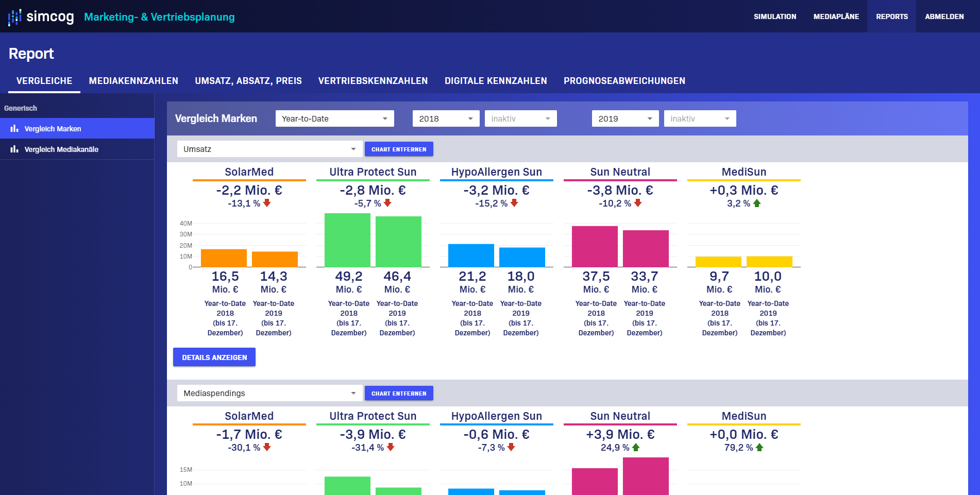Screen dimensions: 980x495
Task: Click the blue HypoAllergen Sun 18,0 Mio. € bar
Action: (x=522, y=257)
